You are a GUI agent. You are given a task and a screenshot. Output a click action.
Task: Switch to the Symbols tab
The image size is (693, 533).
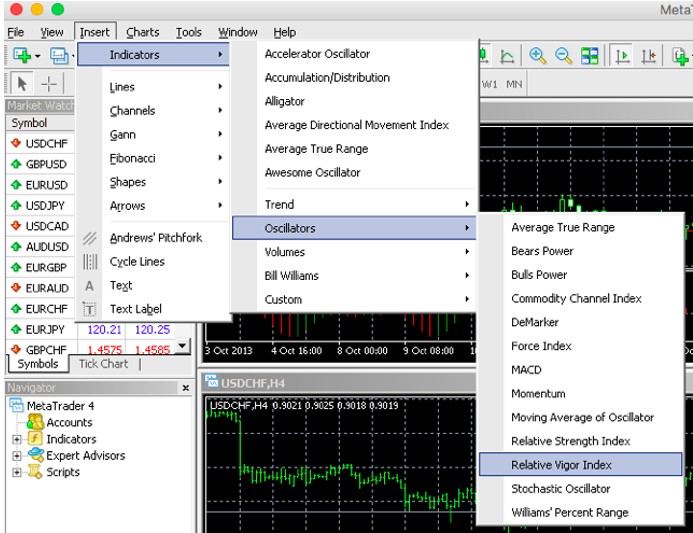(x=38, y=364)
